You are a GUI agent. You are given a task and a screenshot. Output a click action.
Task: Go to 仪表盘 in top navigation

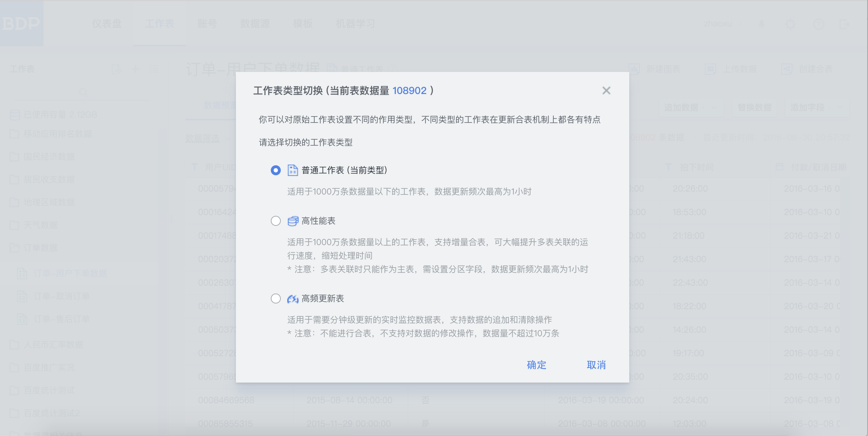(x=107, y=24)
